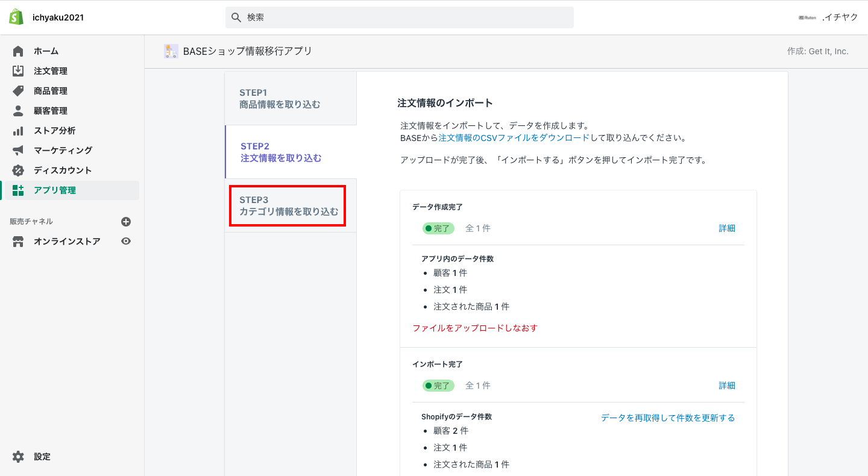Click the store icon beside オンラインストア

coord(18,242)
